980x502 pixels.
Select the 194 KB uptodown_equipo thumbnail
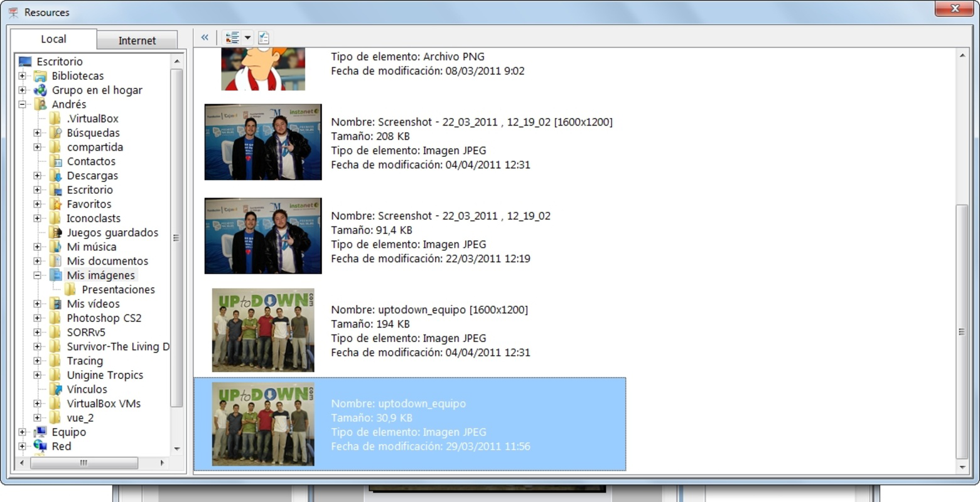coord(263,330)
